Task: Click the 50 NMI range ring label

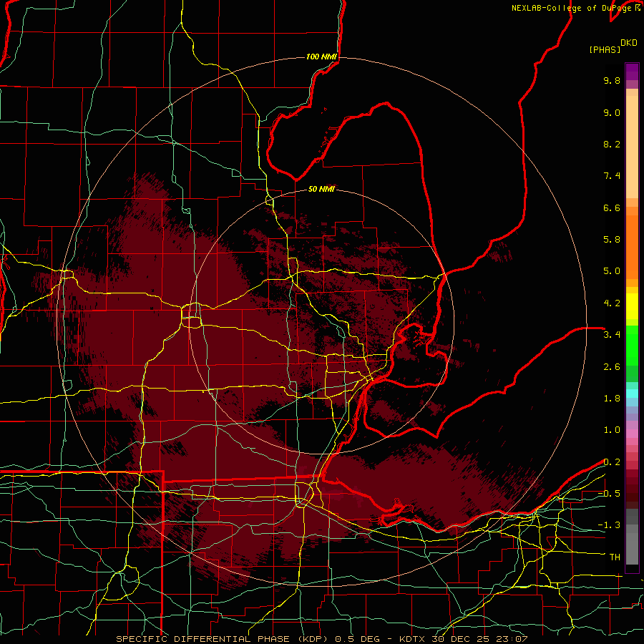Action: click(x=321, y=189)
